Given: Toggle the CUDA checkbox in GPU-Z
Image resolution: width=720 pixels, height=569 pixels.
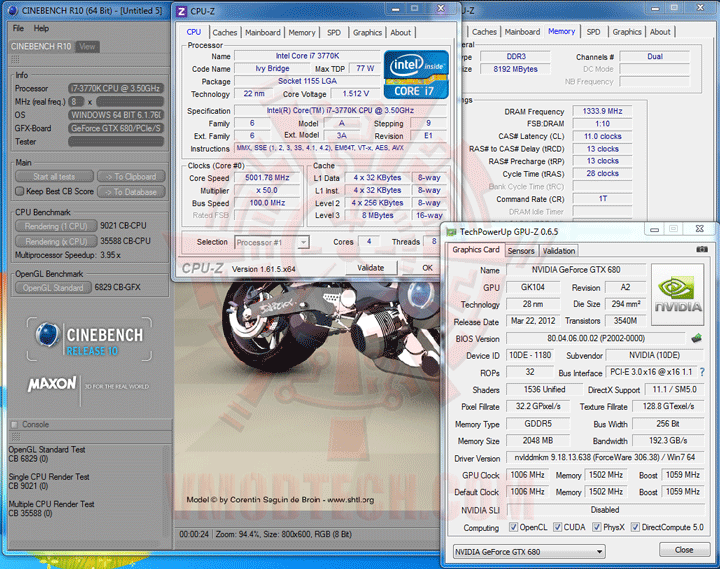Looking at the screenshot, I should click(x=557, y=527).
